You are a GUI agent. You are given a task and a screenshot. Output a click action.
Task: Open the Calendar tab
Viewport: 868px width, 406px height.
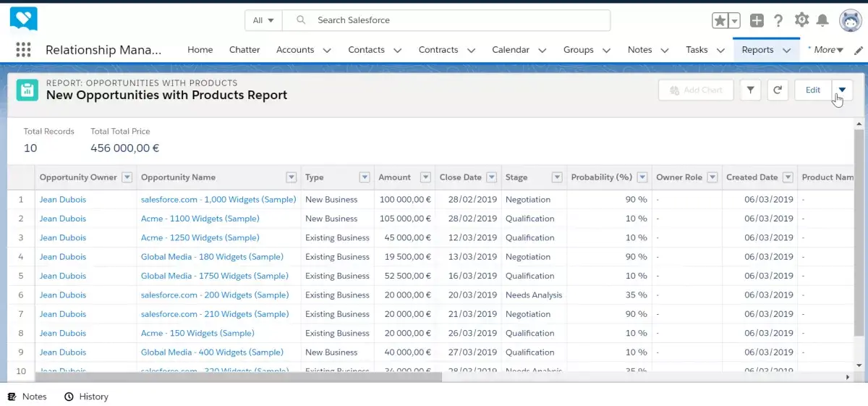[x=511, y=50]
